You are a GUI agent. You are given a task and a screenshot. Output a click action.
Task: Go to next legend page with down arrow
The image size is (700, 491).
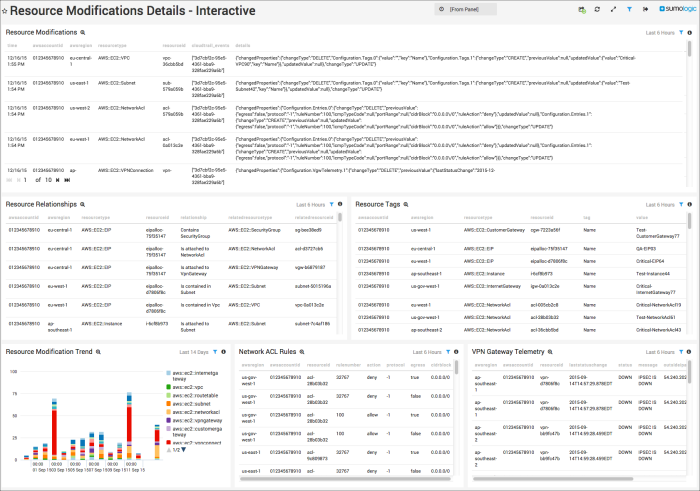tap(183, 450)
